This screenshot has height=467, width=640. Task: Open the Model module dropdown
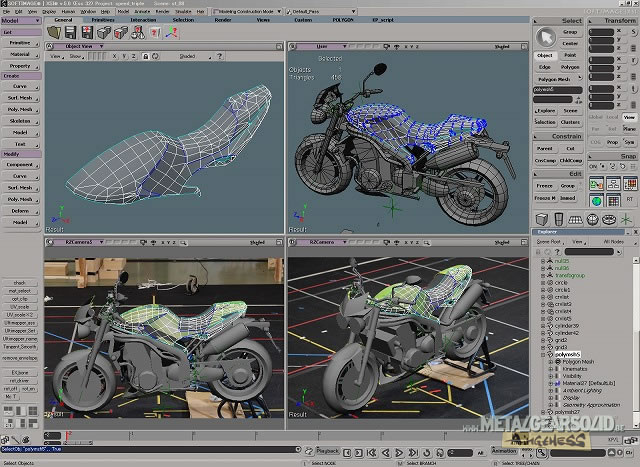point(20,19)
